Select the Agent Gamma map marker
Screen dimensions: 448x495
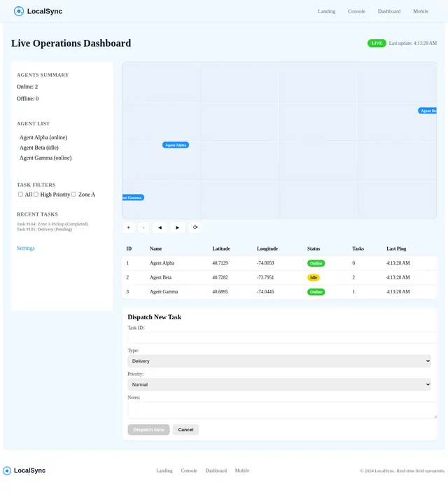(133, 197)
